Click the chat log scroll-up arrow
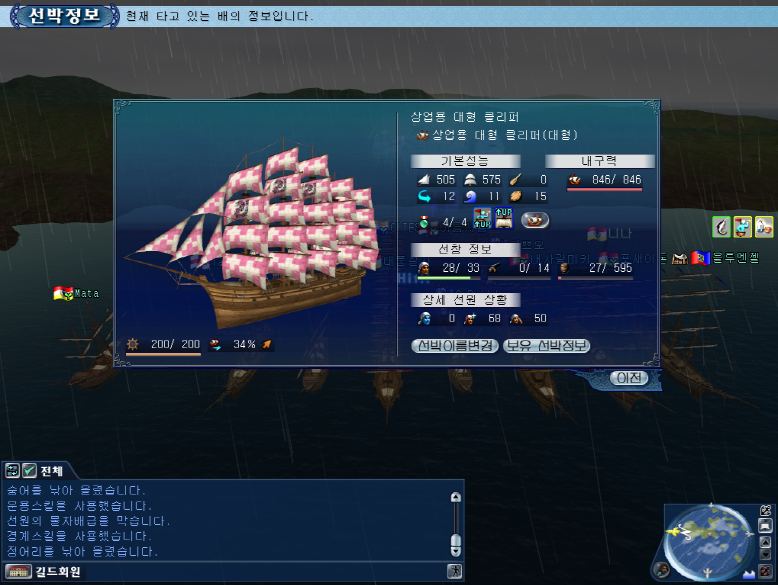 455,497
